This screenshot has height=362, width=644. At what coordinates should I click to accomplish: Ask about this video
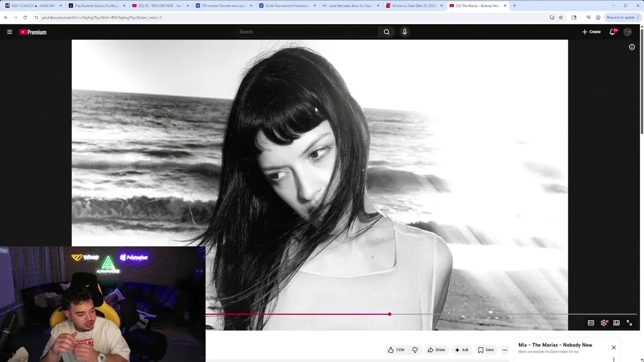[461, 350]
